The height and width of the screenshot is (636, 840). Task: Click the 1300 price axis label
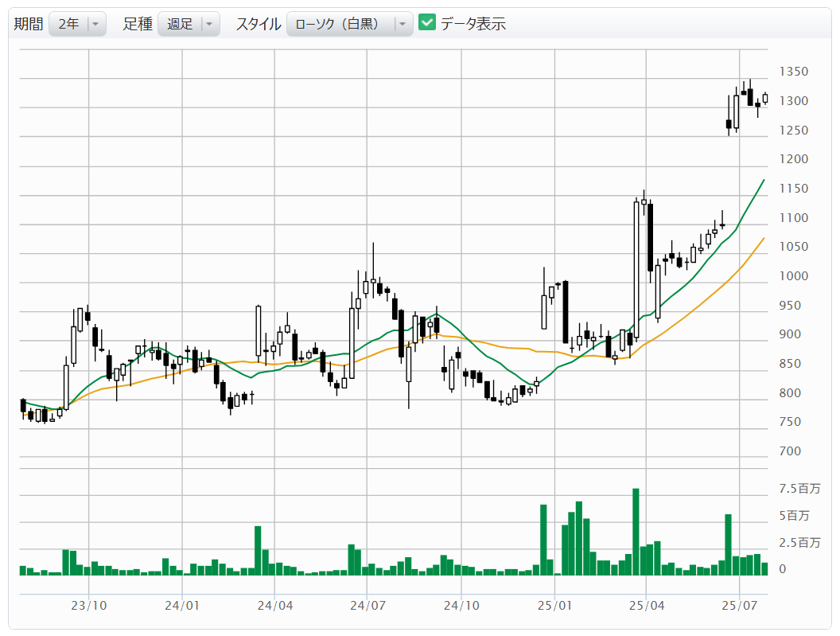click(793, 101)
